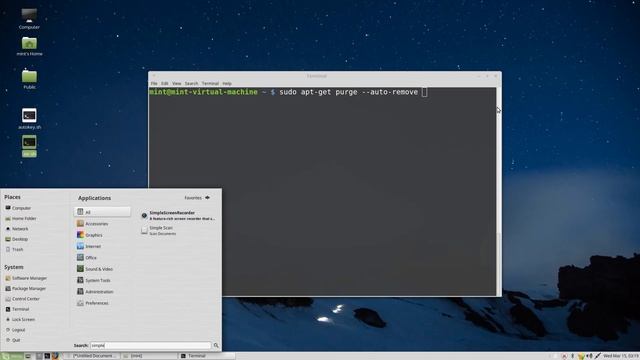Launch terminal from taskbar quick-launch icon

click(x=47, y=356)
